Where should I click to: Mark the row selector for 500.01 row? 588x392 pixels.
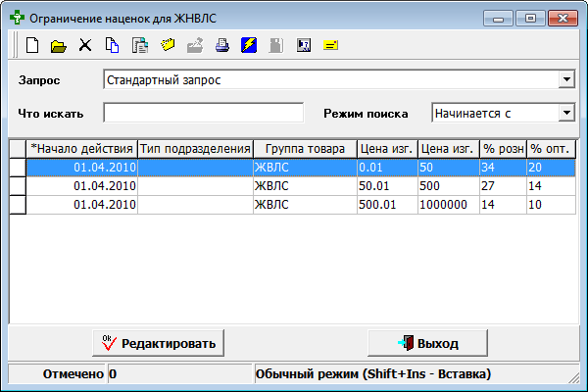pos(18,204)
